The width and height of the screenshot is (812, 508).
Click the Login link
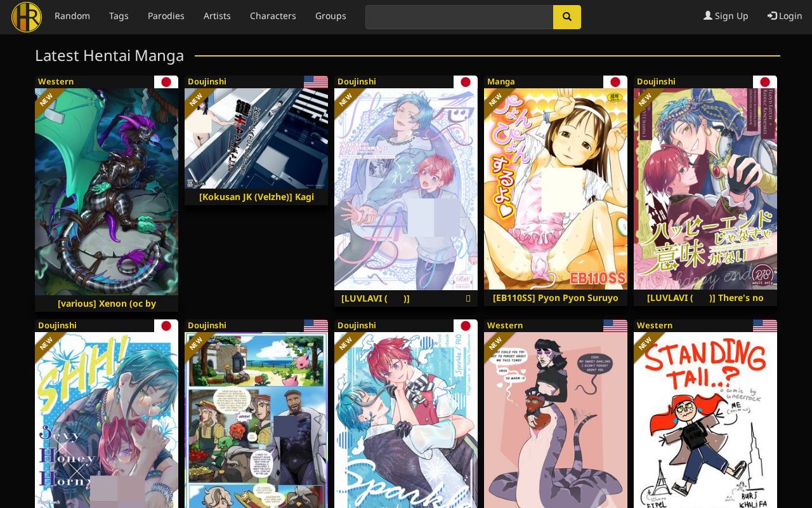tap(785, 16)
